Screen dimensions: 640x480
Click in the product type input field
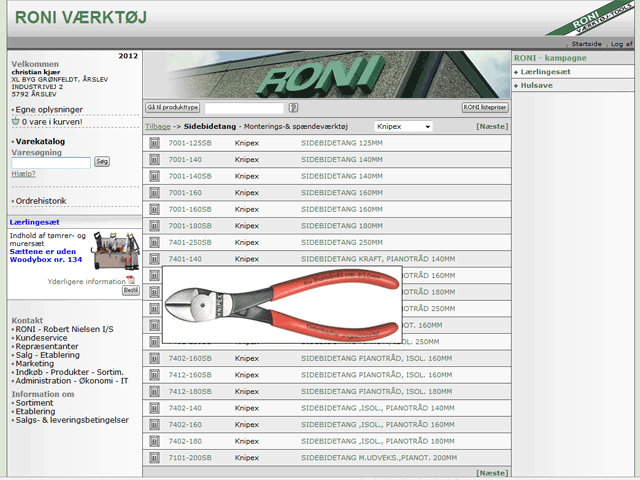coord(244,108)
